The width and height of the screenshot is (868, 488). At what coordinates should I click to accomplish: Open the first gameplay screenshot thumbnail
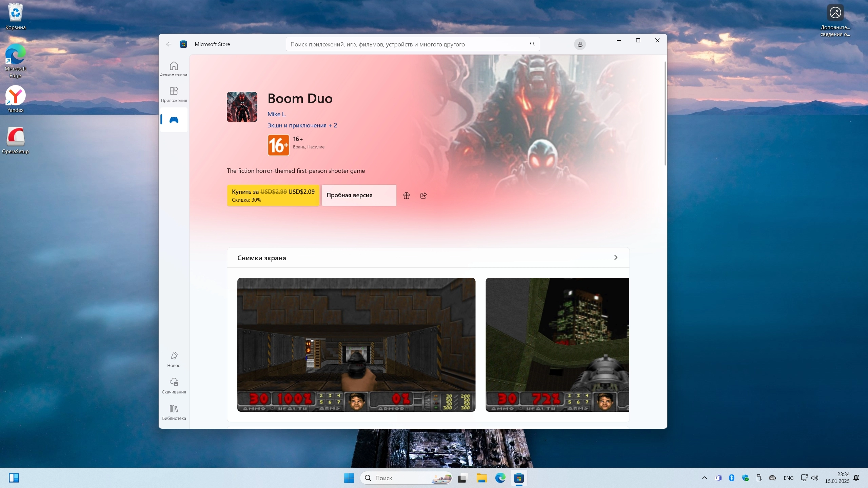(356, 344)
